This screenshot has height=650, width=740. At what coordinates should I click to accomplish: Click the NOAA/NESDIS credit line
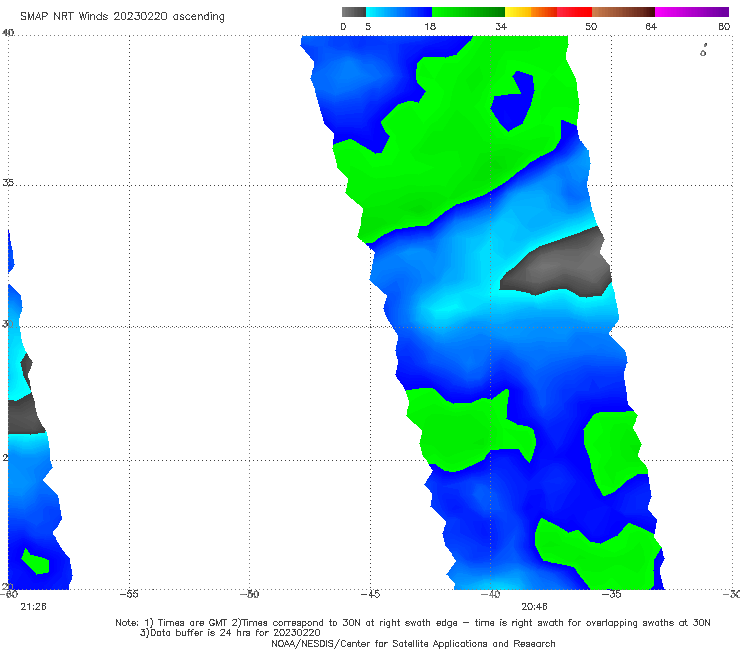(413, 644)
